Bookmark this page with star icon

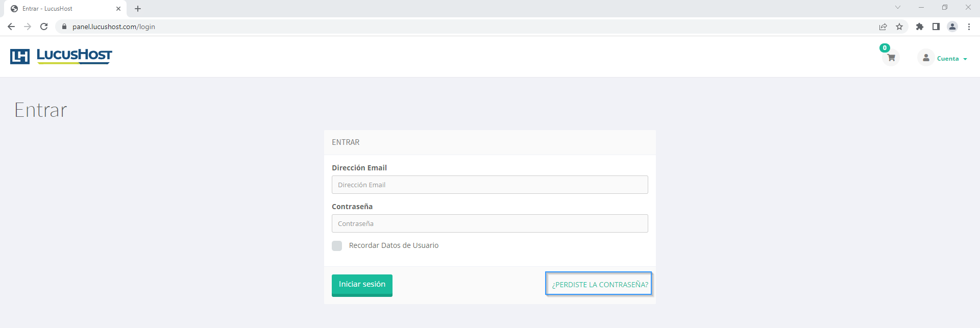[899, 27]
